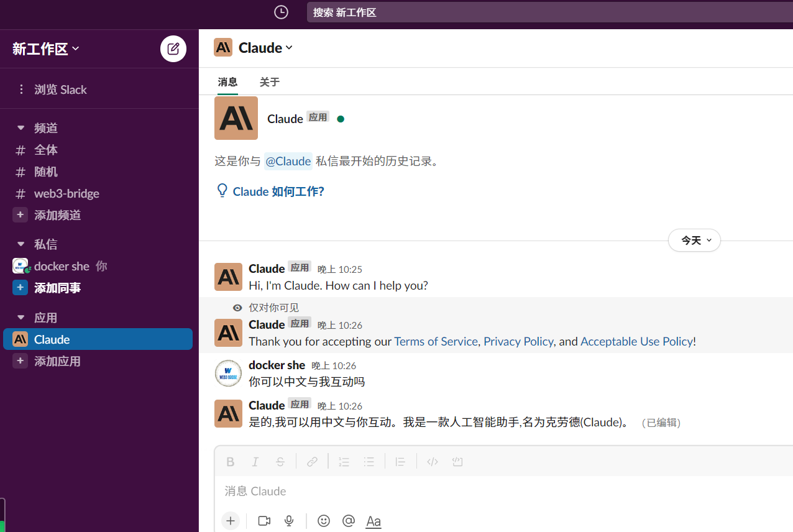The width and height of the screenshot is (793, 532).
Task: Toggle strikethrough formatting in composer
Action: point(280,462)
